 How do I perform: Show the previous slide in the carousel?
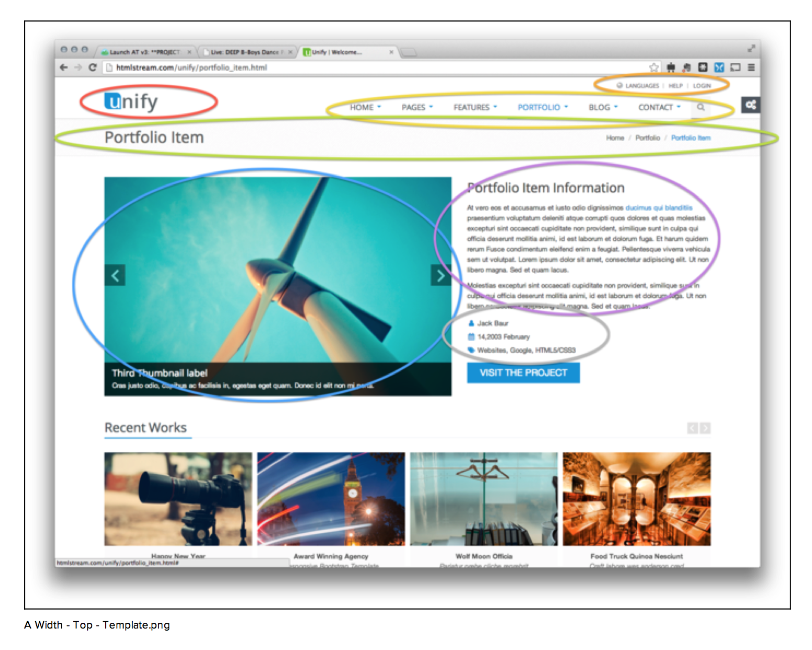tap(115, 275)
